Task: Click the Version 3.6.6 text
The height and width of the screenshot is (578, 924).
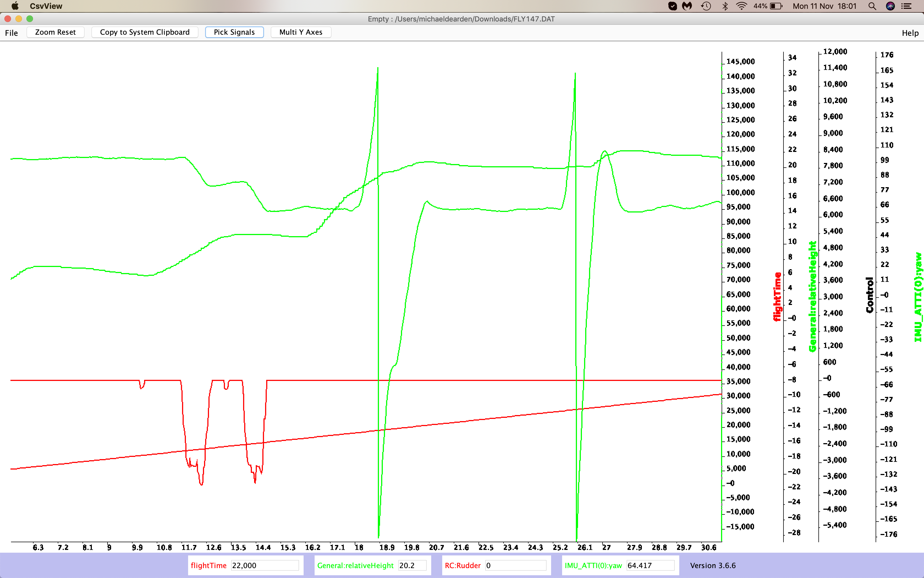Action: tap(713, 565)
